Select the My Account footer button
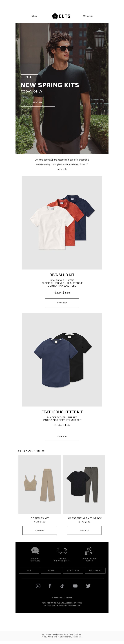 point(95,570)
